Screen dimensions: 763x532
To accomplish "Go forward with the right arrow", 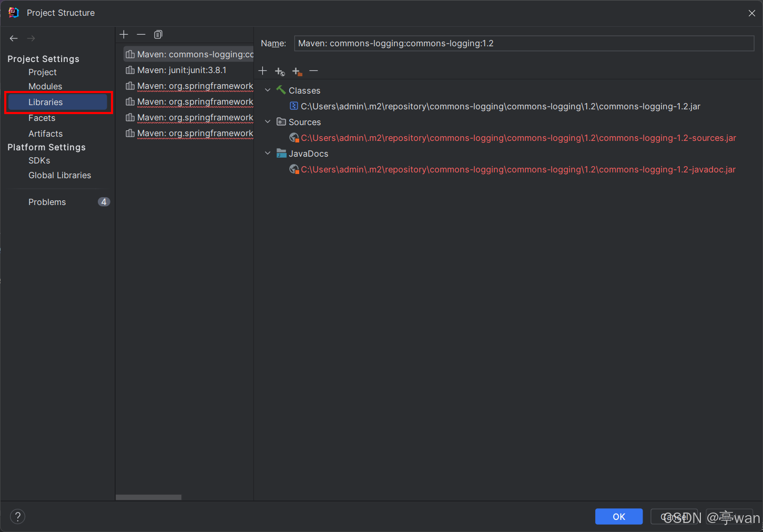I will click(x=31, y=38).
